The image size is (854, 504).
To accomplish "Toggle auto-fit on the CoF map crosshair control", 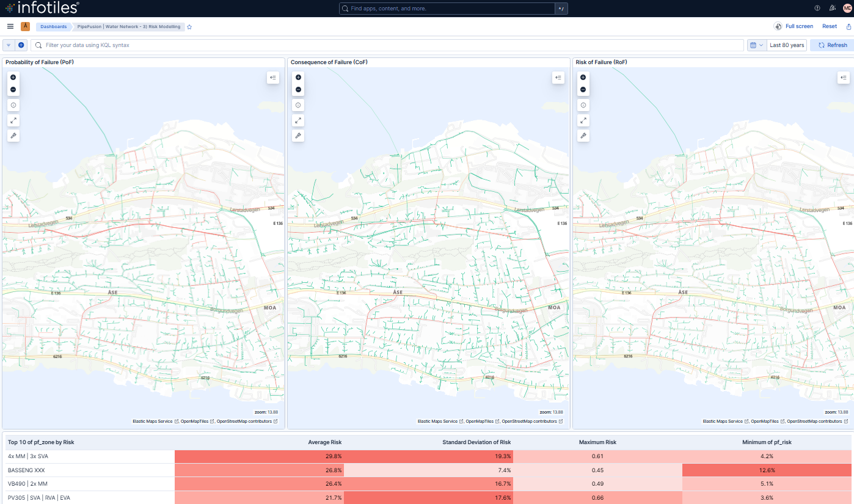I will (x=298, y=104).
